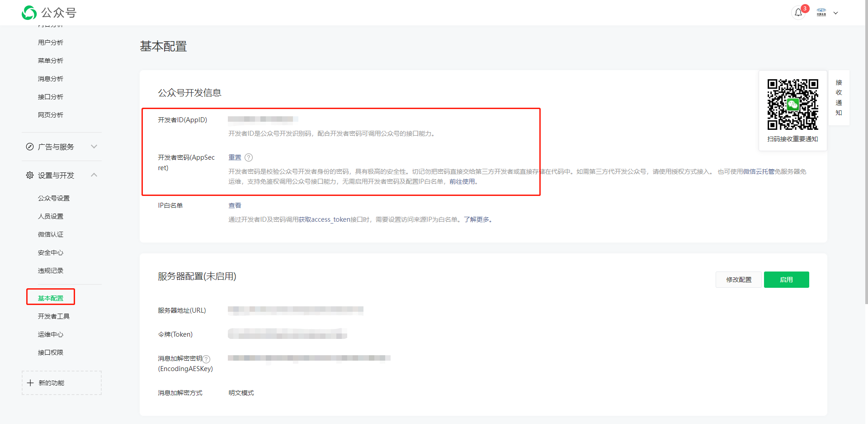
Task: Click the green 启用 button
Action: pyautogui.click(x=786, y=280)
